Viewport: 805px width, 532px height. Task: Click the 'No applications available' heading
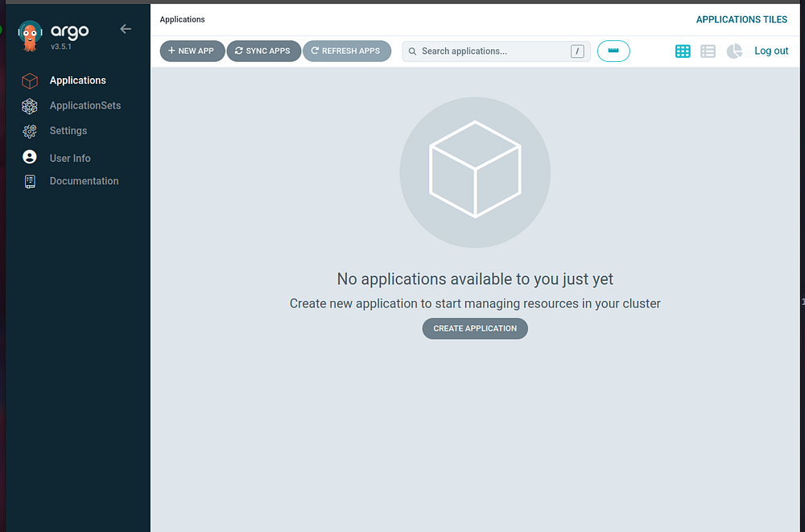pyautogui.click(x=475, y=278)
